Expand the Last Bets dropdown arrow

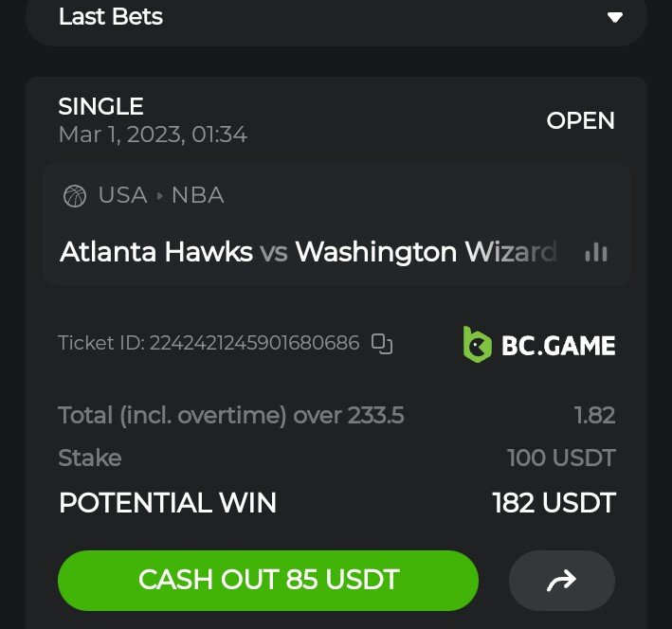click(614, 17)
